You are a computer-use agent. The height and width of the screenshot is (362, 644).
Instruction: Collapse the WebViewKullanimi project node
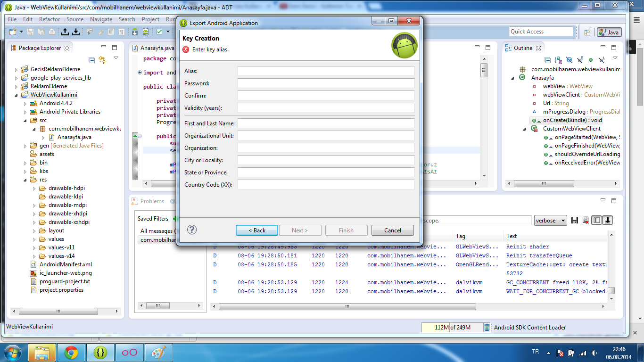[17, 95]
